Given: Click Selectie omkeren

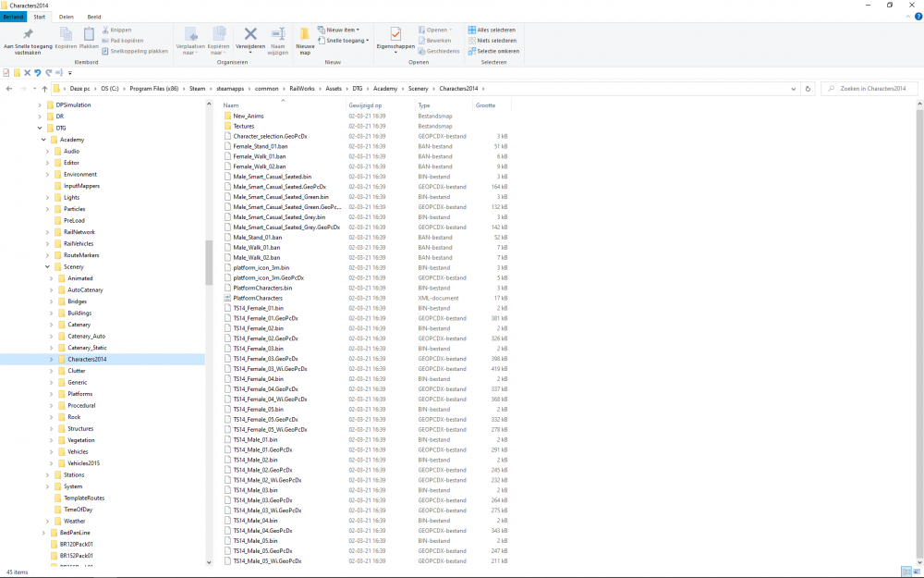Looking at the screenshot, I should pyautogui.click(x=494, y=51).
